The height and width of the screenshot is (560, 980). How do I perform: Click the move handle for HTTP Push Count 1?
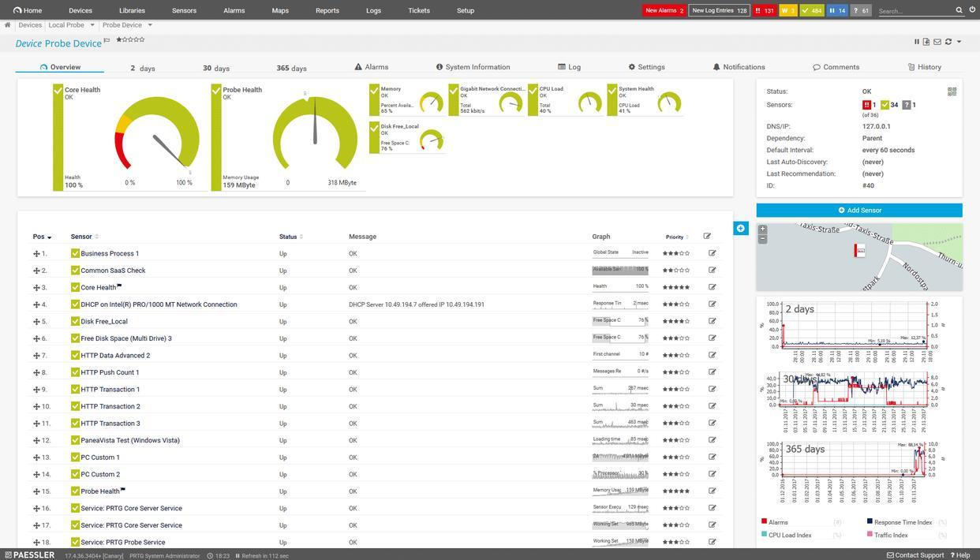pos(36,372)
